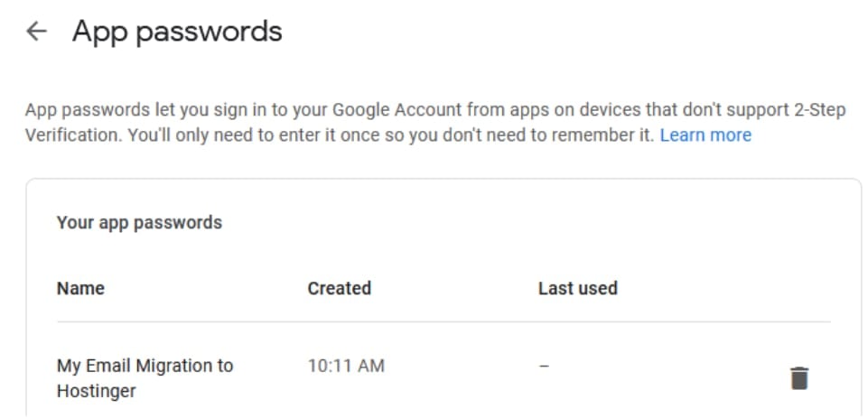Click the Your app passwords heading
The width and height of the screenshot is (868, 418).
(x=139, y=222)
